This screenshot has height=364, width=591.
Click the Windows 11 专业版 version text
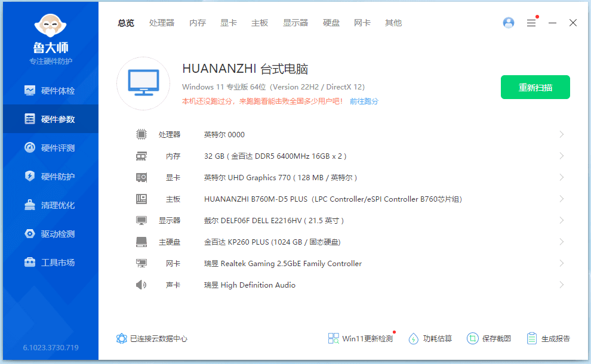pos(273,87)
